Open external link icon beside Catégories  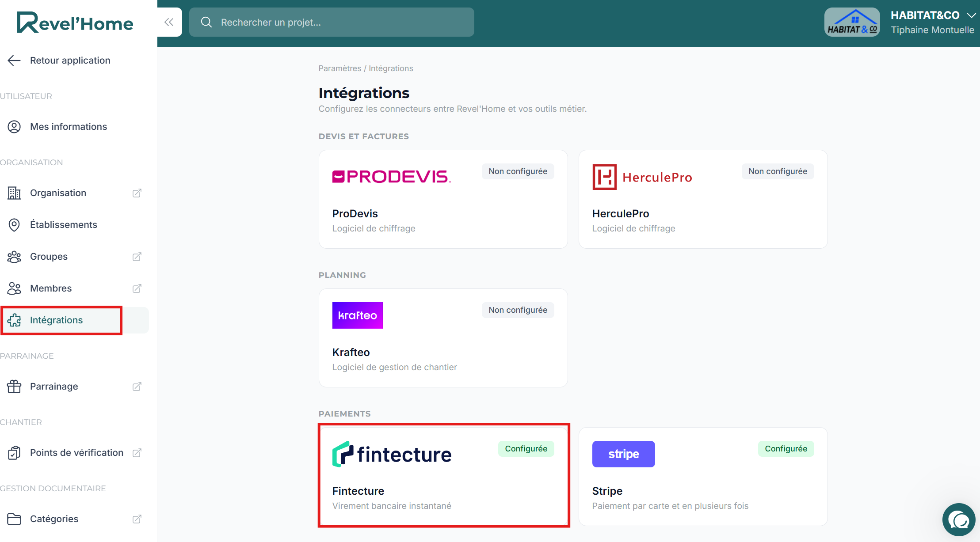coord(137,519)
